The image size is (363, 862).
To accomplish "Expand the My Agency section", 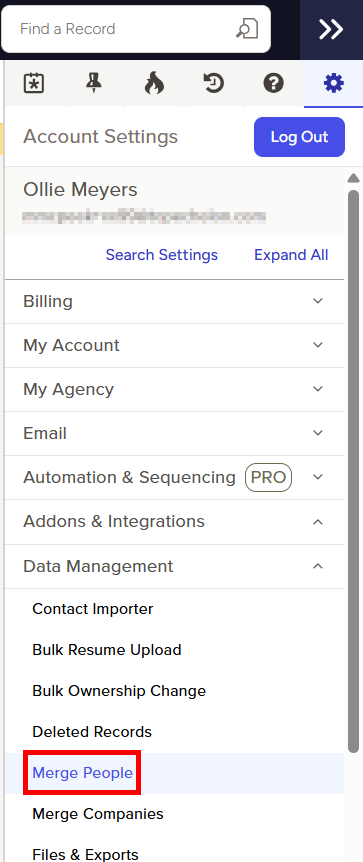I will (x=174, y=389).
